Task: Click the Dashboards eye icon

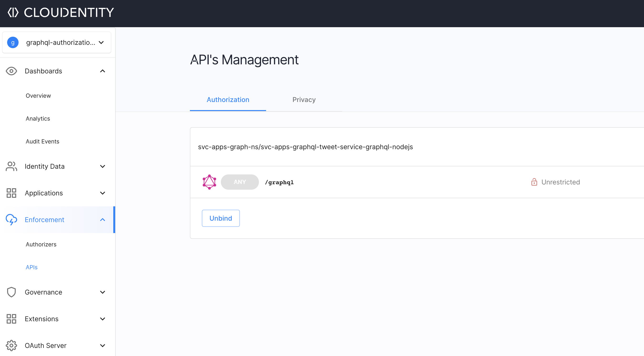Action: [11, 71]
